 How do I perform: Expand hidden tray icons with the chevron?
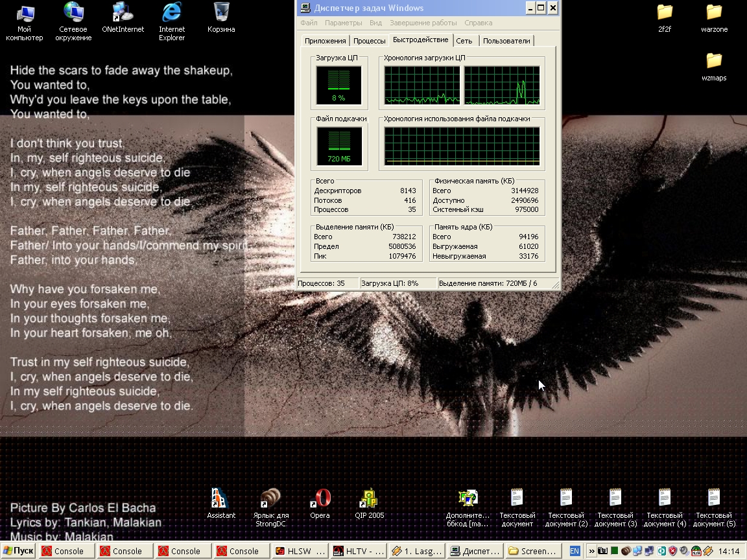pos(591,551)
